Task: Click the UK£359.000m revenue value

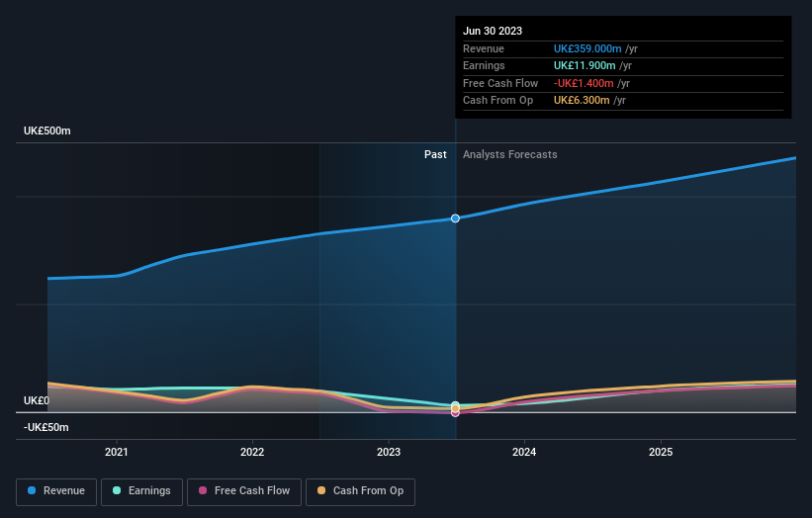Action: [587, 48]
